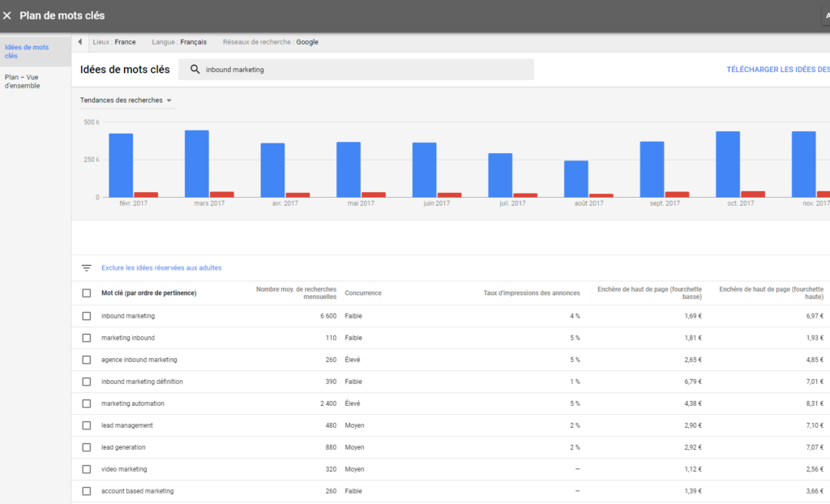830x504 pixels.
Task: Click TÉLÉCHARGER LES IDÉES link
Action: [x=777, y=70]
